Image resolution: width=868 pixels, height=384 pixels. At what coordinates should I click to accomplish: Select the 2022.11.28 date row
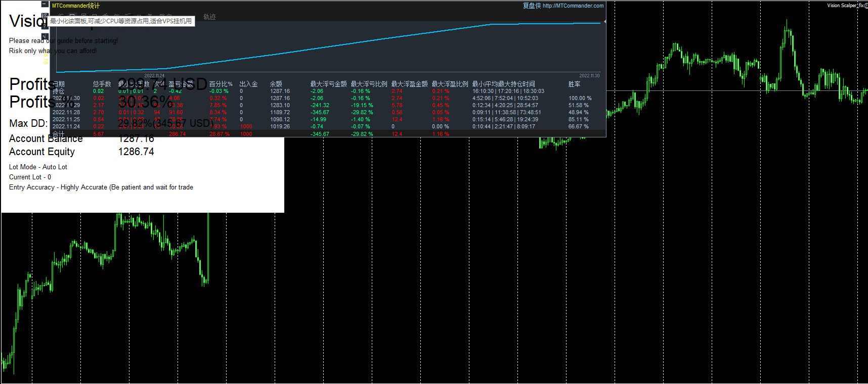tap(66, 112)
